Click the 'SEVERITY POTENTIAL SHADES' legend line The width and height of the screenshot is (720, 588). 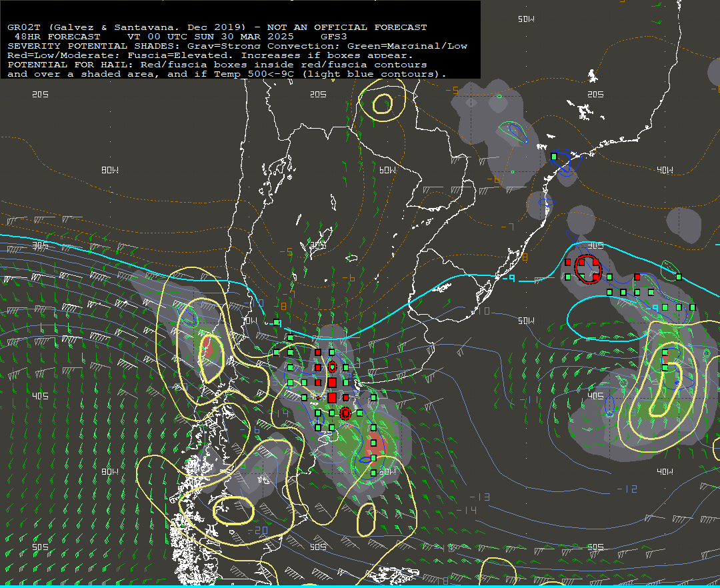[x=237, y=46]
